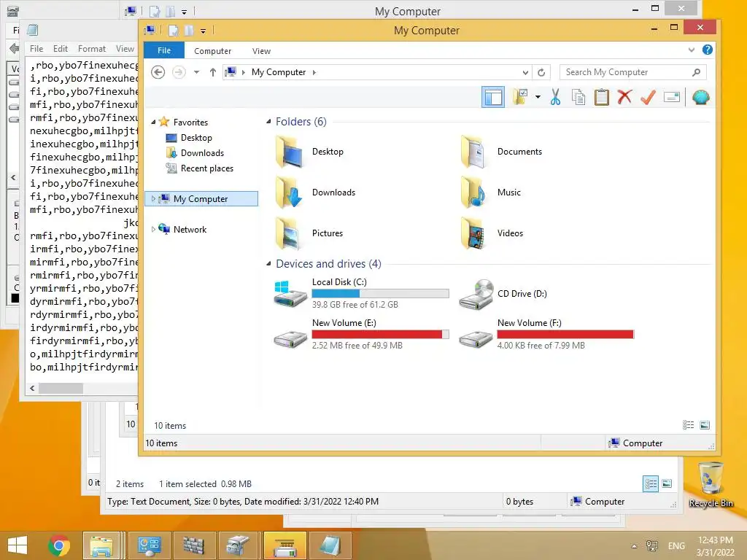Click the Paste clipboard icon
This screenshot has height=560, width=747.
click(x=601, y=97)
